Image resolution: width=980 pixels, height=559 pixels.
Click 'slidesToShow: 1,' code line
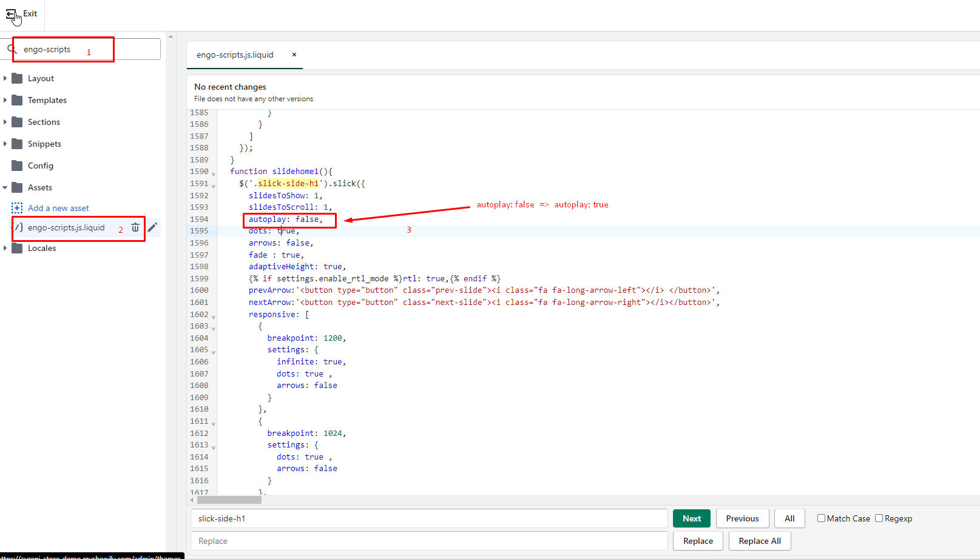pyautogui.click(x=286, y=195)
